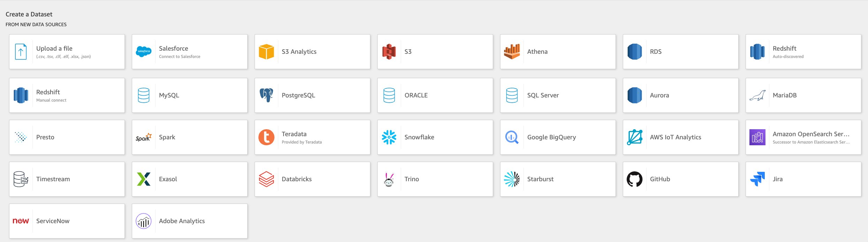The width and height of the screenshot is (868, 242).
Task: Click the AWS IoT Analytics icon
Action: (635, 137)
